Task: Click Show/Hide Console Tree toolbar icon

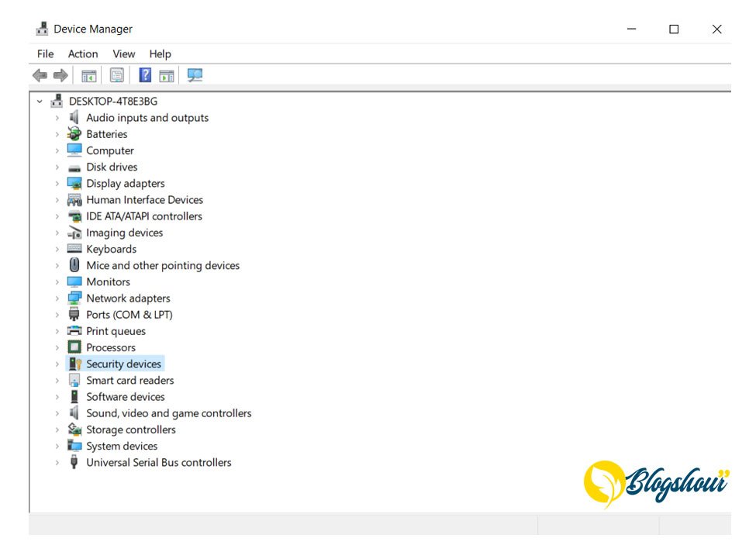Action: 89,76
